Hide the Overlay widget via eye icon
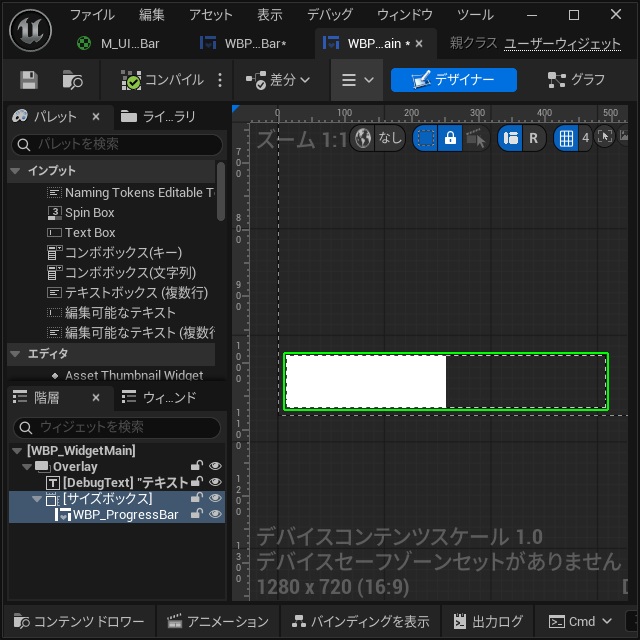The height and width of the screenshot is (640, 640). click(x=215, y=466)
